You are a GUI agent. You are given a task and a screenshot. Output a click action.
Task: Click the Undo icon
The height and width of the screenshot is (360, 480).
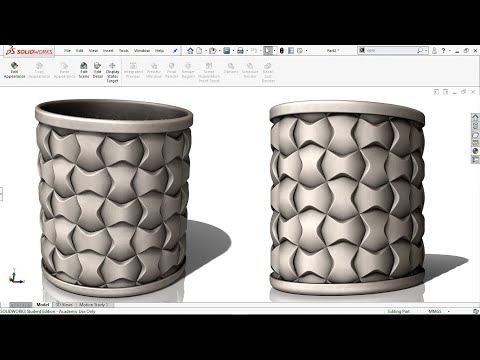tap(254, 51)
